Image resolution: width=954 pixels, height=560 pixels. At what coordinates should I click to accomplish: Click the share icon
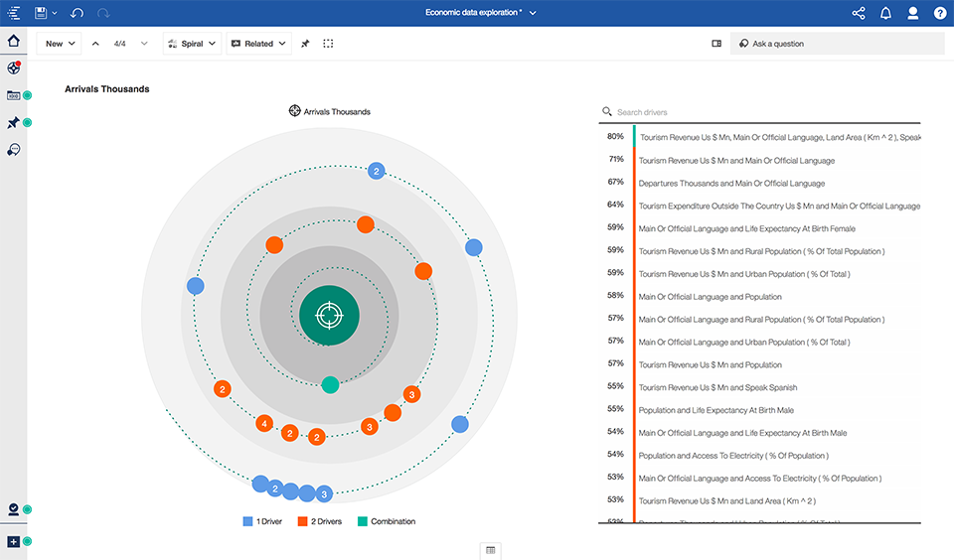point(859,13)
